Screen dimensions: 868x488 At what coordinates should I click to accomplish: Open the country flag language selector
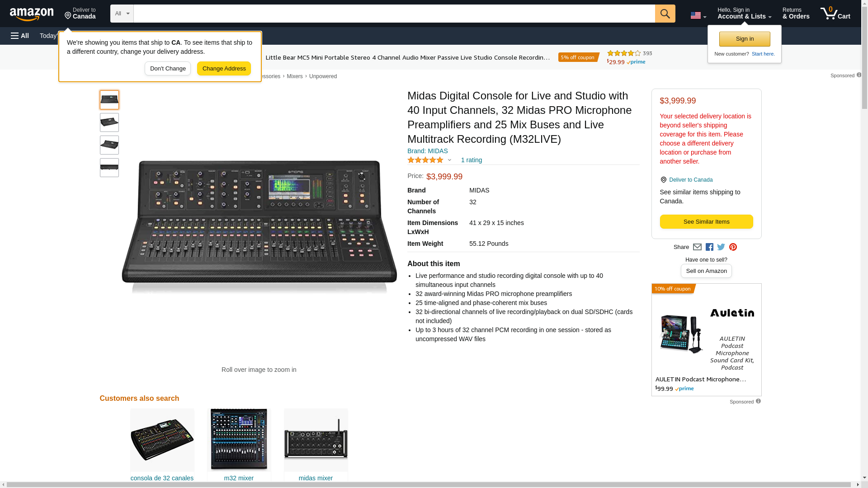tap(698, 15)
